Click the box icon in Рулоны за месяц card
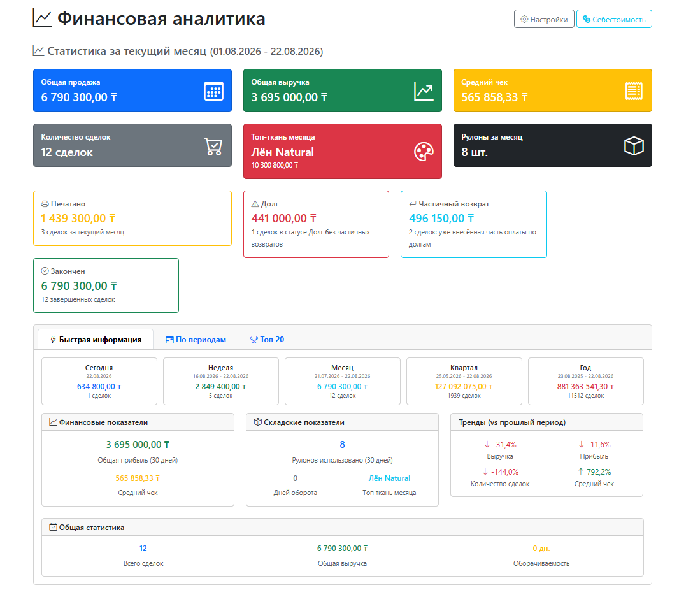 tap(634, 146)
